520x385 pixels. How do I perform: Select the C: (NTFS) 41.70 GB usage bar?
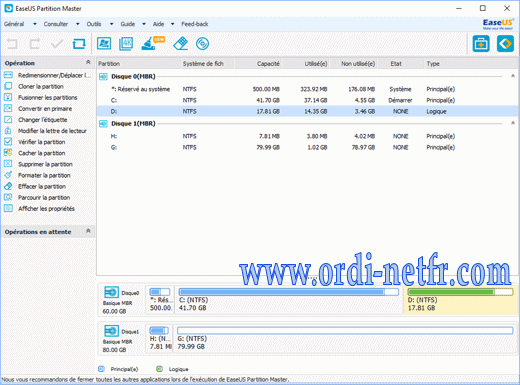tap(289, 293)
